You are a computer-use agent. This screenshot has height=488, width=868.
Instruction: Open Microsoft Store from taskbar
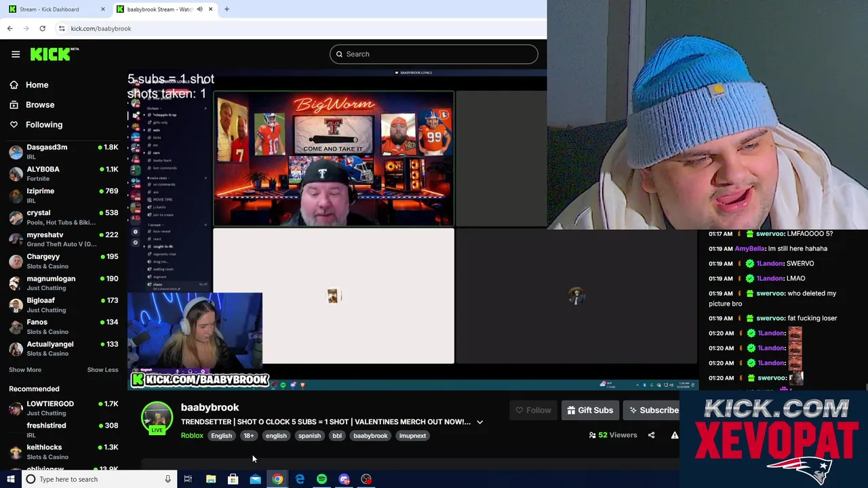(233, 479)
